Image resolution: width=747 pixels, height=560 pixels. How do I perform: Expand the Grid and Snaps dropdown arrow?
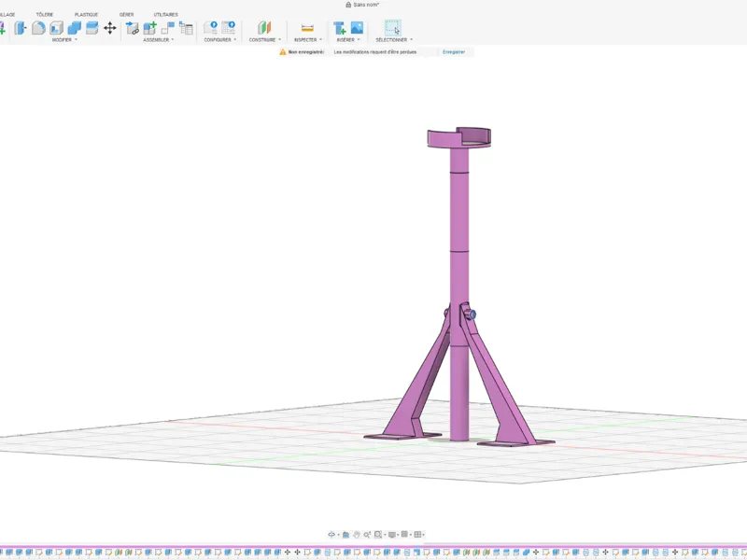coord(410,535)
